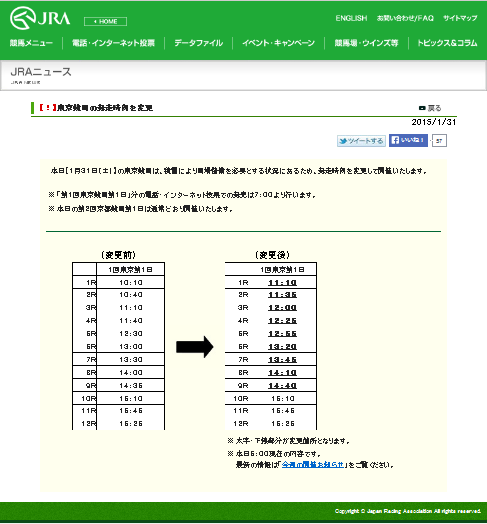Select changed 7R time 13:45
Viewport: 487px width, 524px height.
pos(282,360)
